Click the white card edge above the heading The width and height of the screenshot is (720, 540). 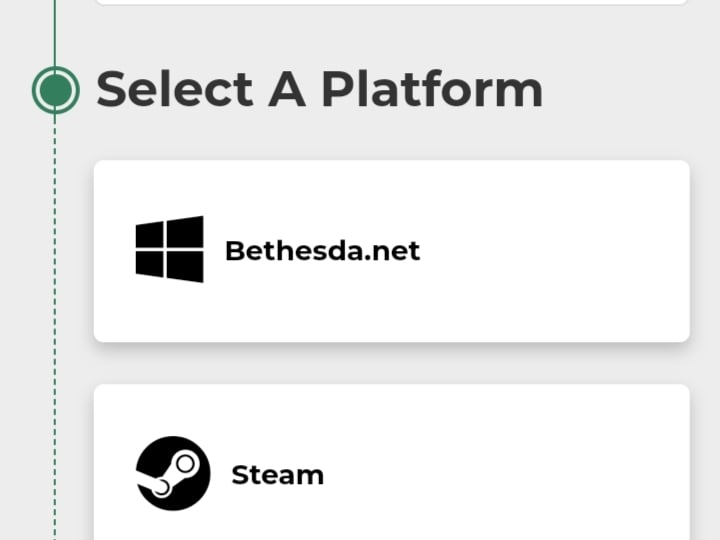pyautogui.click(x=391, y=2)
